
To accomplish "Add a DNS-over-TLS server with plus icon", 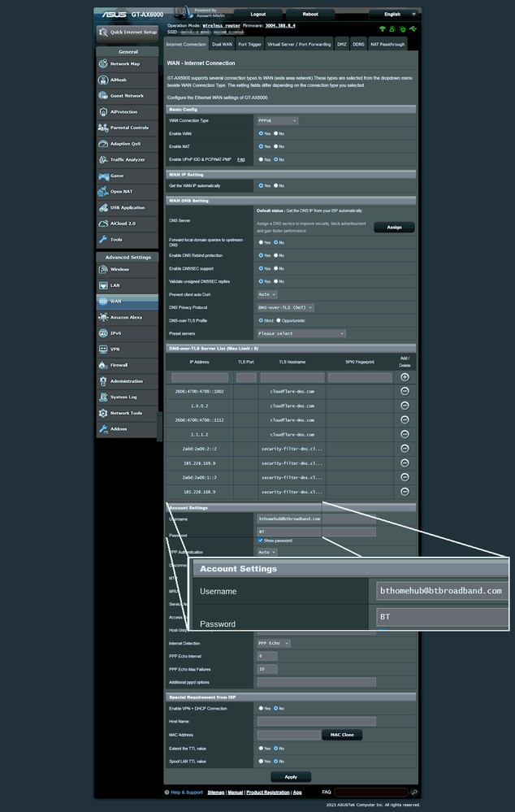I will (405, 377).
